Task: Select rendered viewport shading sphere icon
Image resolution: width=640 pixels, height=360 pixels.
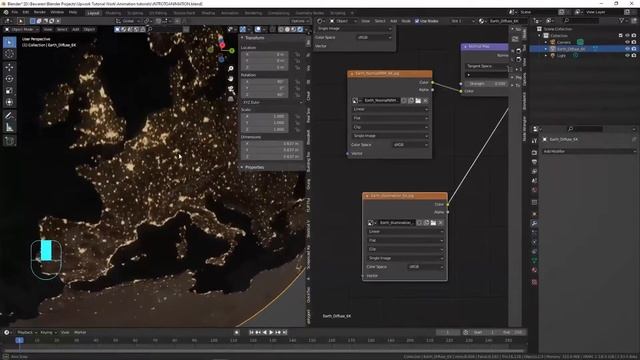Action: [x=300, y=29]
